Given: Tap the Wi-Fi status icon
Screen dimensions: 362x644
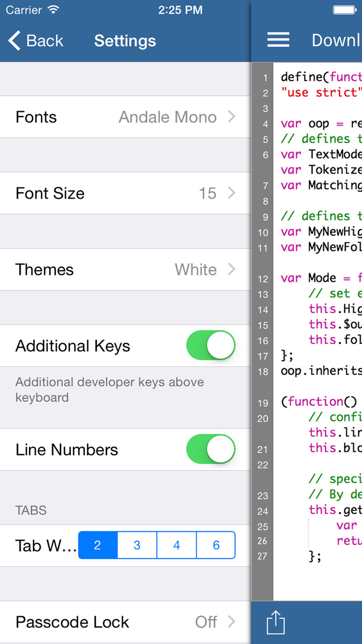Looking at the screenshot, I should (53, 9).
